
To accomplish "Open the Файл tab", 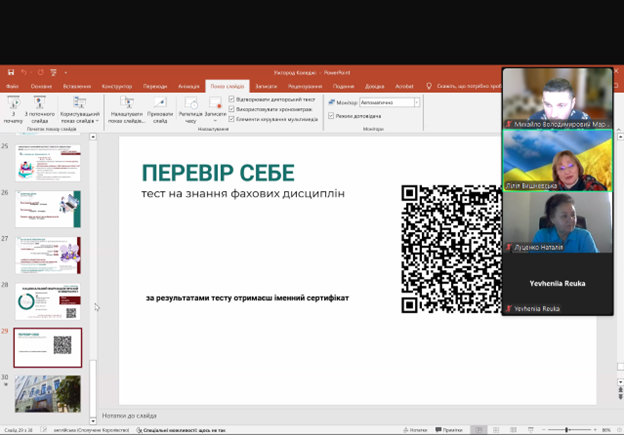I will click(x=12, y=86).
